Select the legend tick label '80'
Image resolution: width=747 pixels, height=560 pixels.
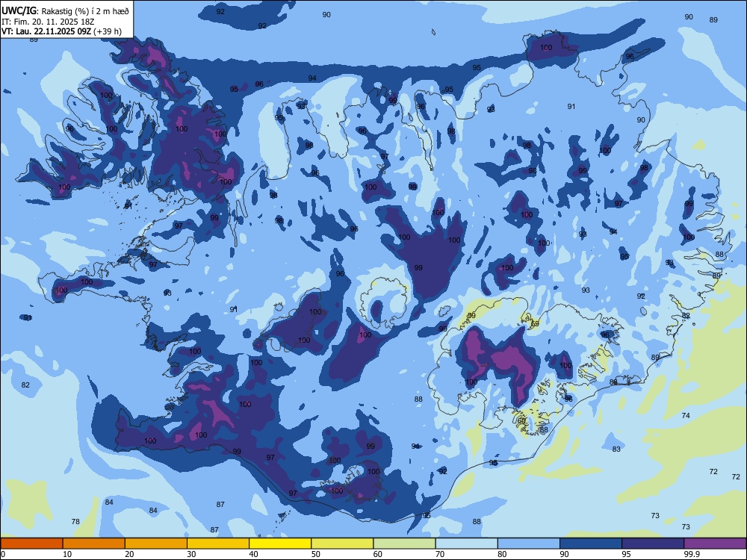coord(502,554)
